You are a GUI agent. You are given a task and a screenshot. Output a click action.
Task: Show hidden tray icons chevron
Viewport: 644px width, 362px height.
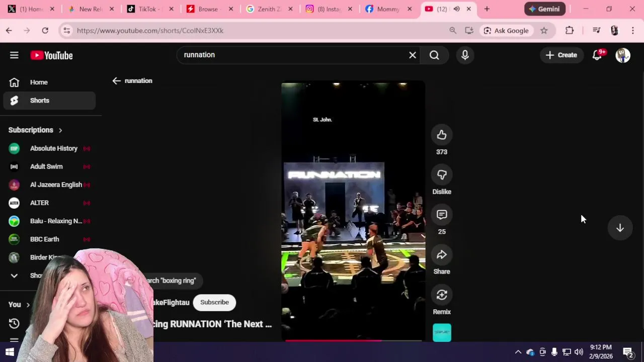point(518,352)
